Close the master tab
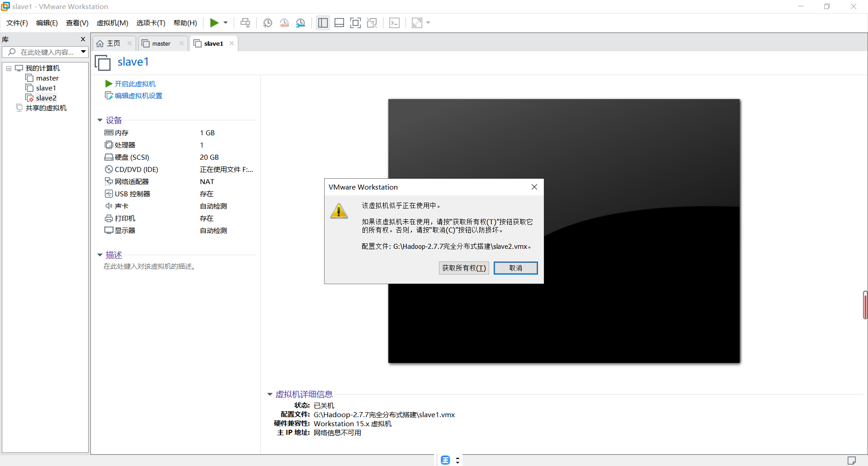Image resolution: width=868 pixels, height=466 pixels. pos(181,43)
